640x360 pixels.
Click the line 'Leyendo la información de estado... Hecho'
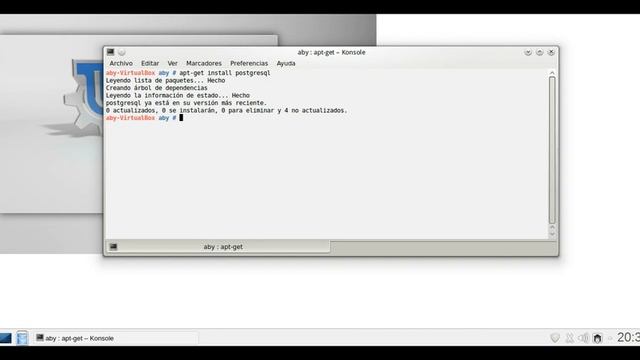(178, 96)
